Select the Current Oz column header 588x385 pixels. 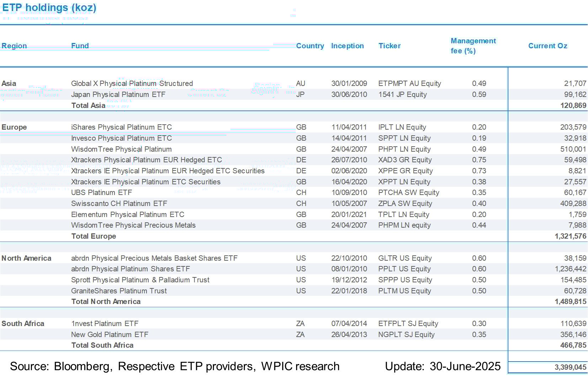(x=547, y=46)
